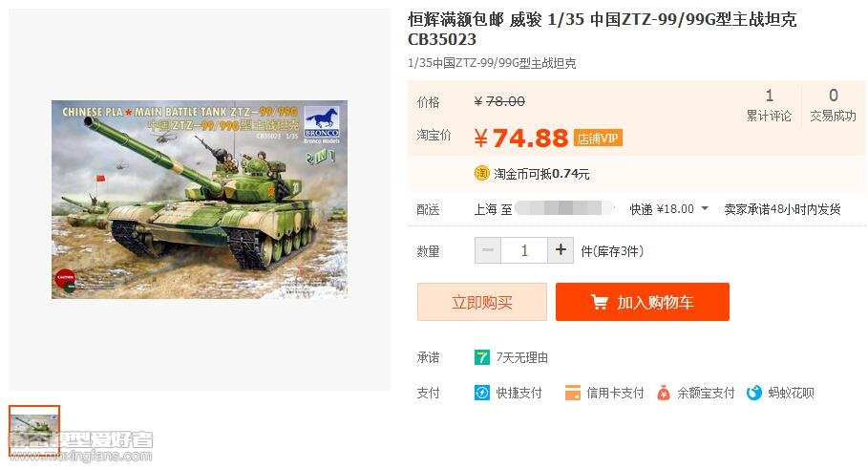Click the blue quick payment icon
This screenshot has width=868, height=470.
481,393
